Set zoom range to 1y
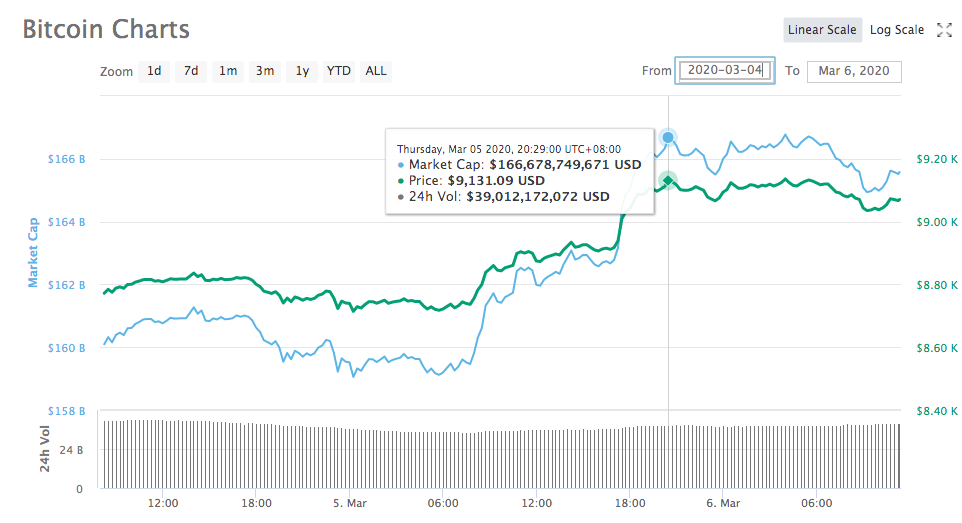 [302, 71]
